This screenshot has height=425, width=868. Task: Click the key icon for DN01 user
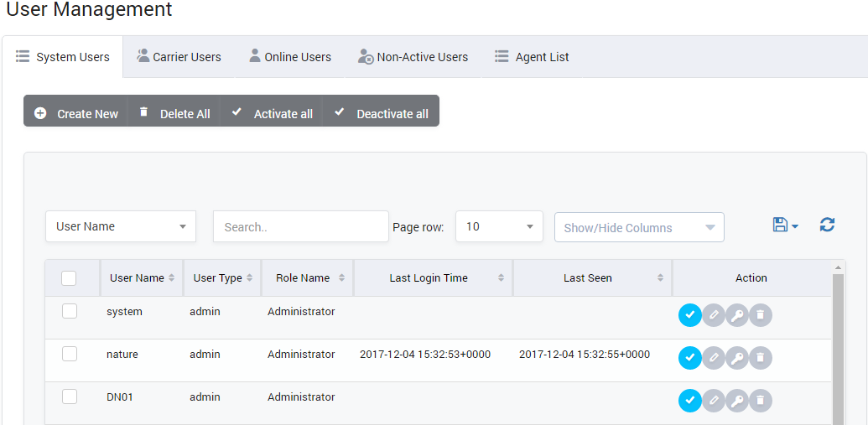point(736,401)
